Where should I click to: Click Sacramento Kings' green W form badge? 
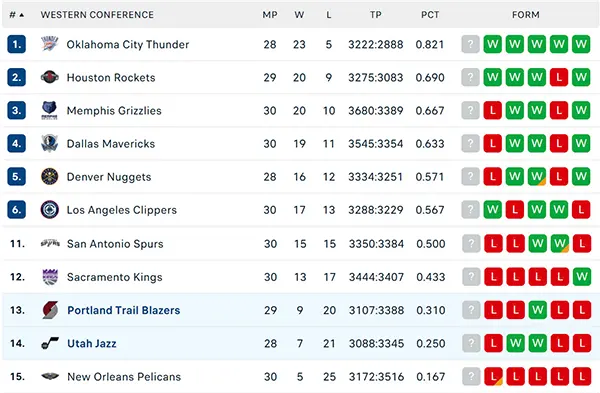point(582,277)
